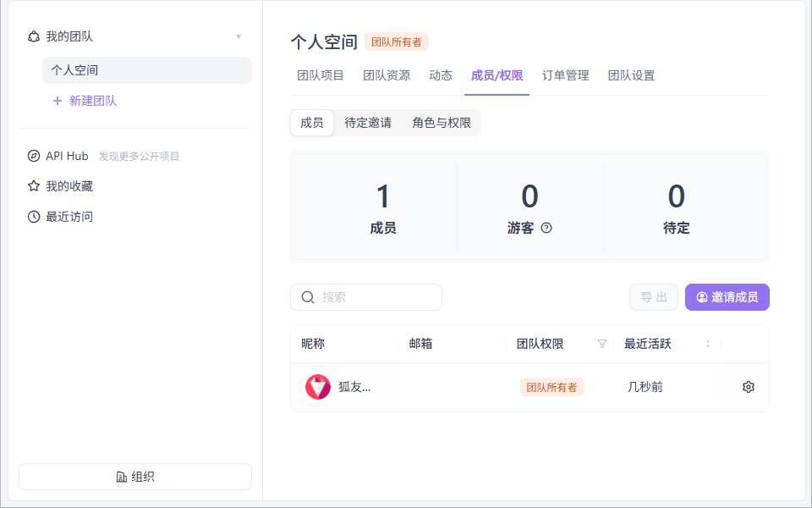
Task: Click the 团队所有者 tag in member row
Action: coord(552,387)
